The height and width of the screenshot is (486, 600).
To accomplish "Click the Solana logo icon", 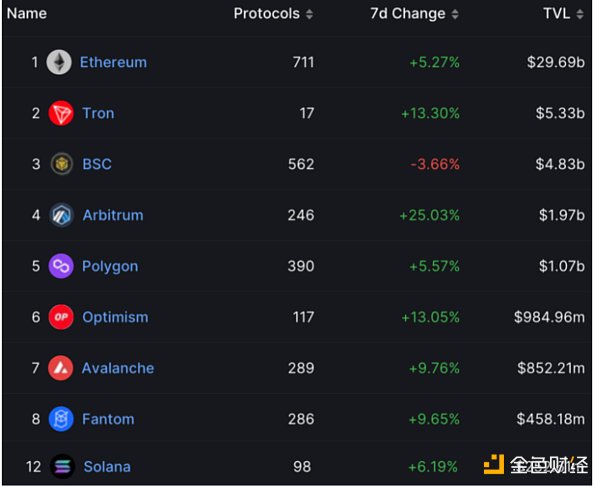I will [x=61, y=466].
